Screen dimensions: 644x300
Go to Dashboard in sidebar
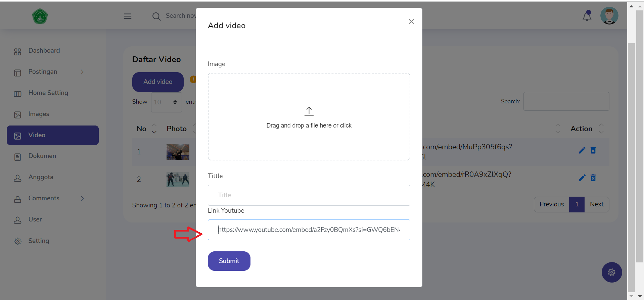pyautogui.click(x=44, y=51)
